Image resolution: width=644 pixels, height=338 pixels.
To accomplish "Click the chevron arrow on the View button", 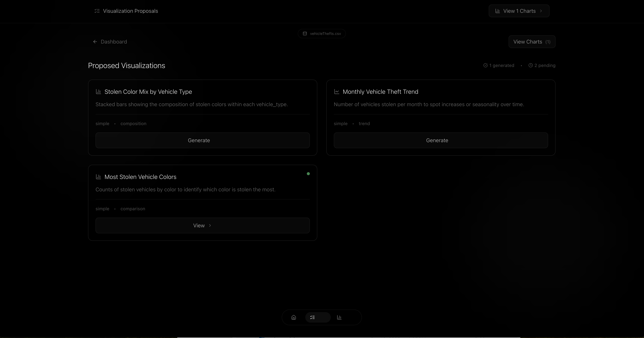I will 210,226.
